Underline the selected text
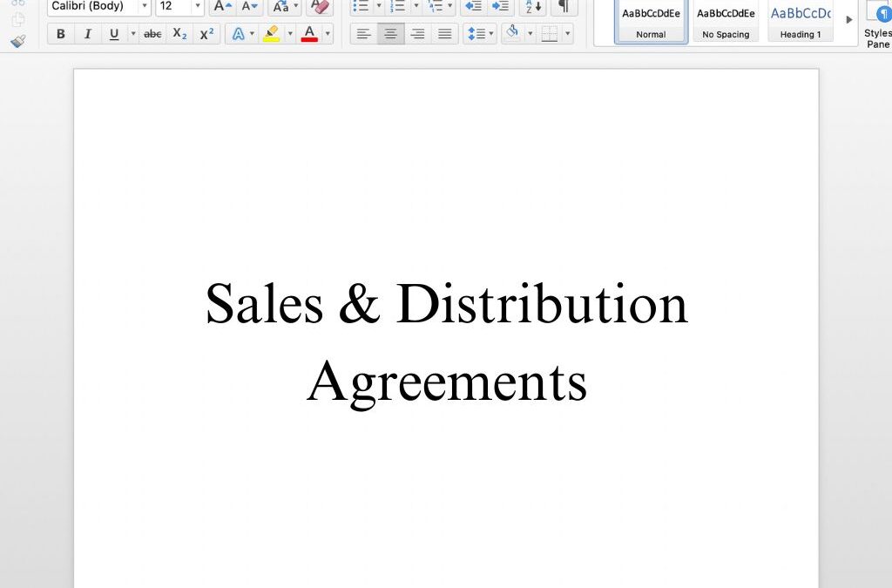 point(114,34)
